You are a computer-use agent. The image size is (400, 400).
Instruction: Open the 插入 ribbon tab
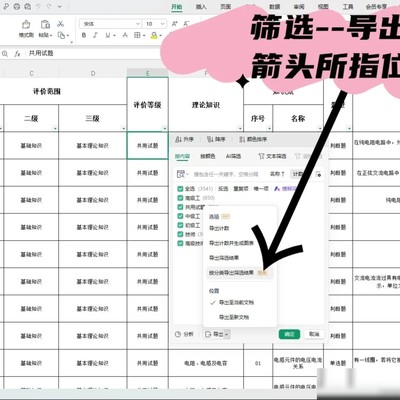201,7
